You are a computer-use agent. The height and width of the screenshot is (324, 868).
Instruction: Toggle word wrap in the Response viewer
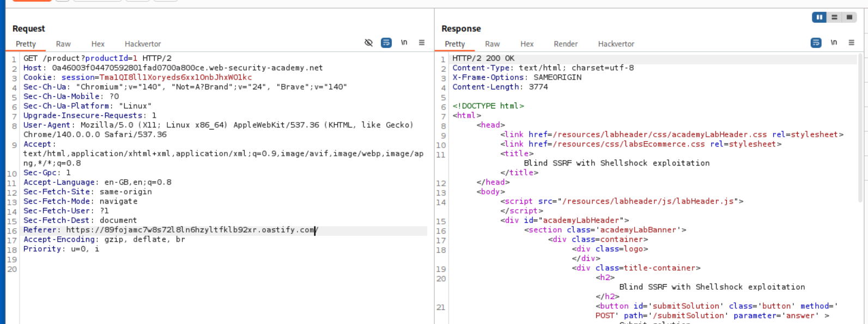tap(816, 42)
